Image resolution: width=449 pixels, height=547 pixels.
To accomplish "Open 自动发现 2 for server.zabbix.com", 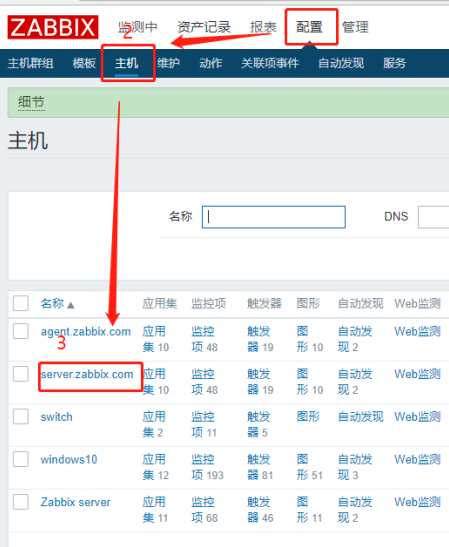I will tap(355, 382).
